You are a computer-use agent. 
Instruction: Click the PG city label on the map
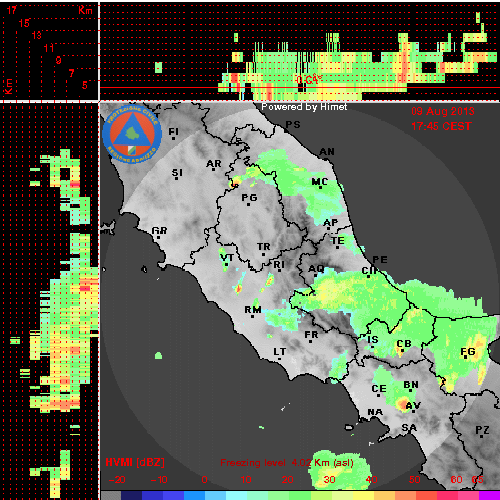(249, 198)
